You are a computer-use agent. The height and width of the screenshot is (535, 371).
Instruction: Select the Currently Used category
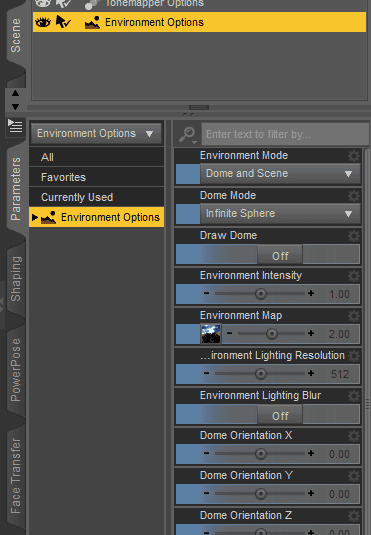[x=96, y=197]
